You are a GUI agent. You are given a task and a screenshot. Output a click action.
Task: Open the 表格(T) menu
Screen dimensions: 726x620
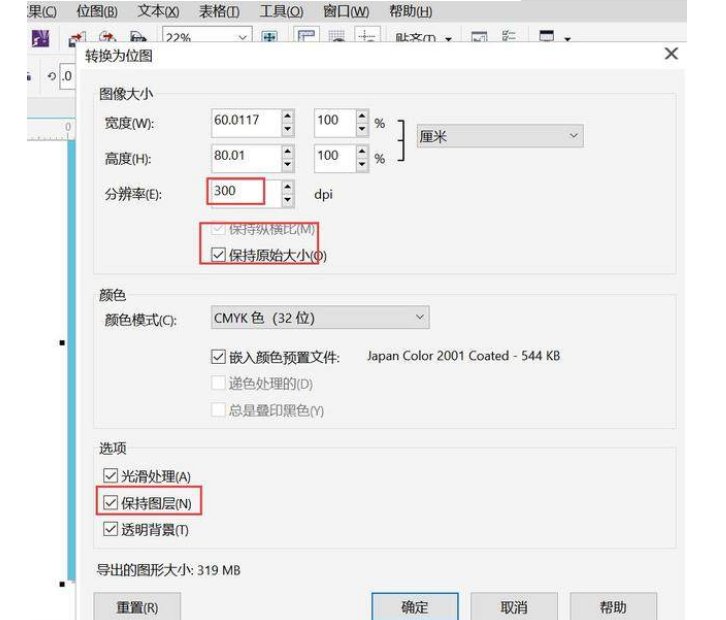pos(219,10)
